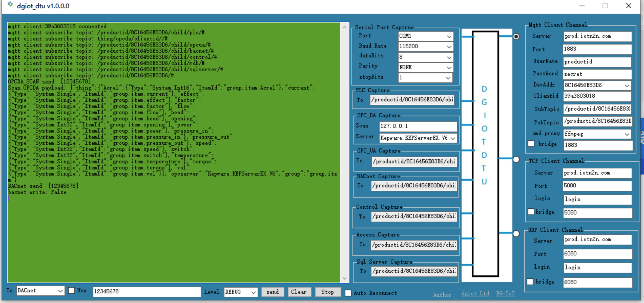Click the dgiot_dtu app icon in title bar

10,5
